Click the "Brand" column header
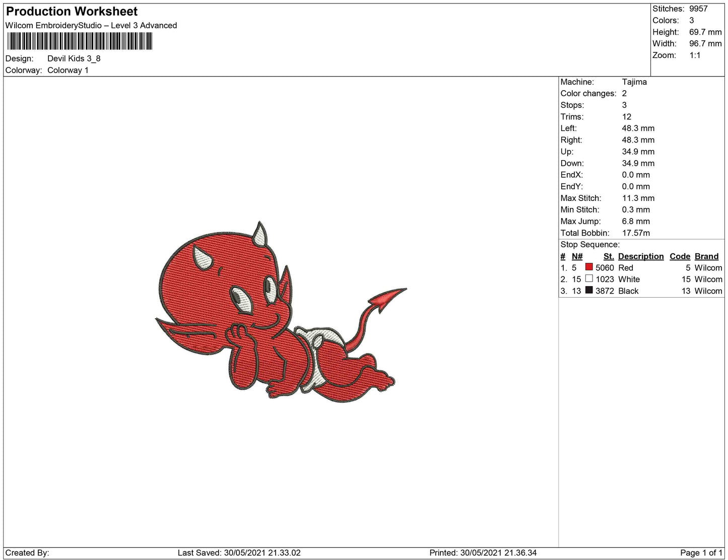Screen dimensions: 728x560 pyautogui.click(x=707, y=256)
